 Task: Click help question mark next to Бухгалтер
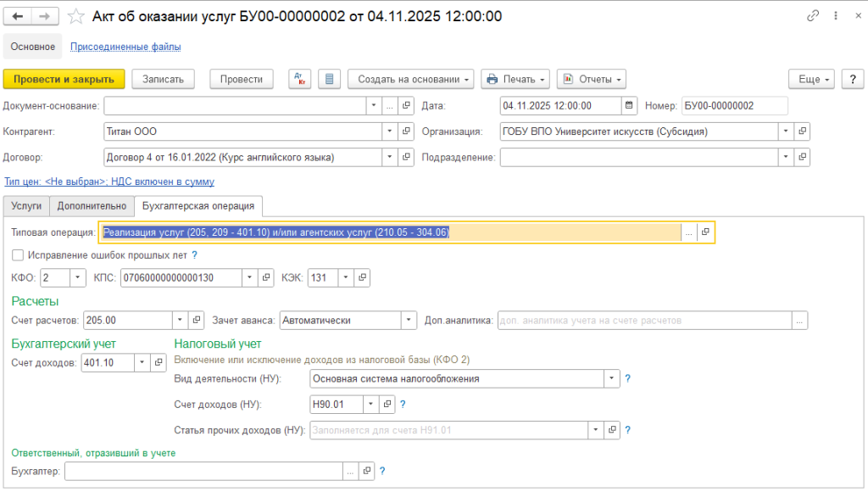point(383,471)
